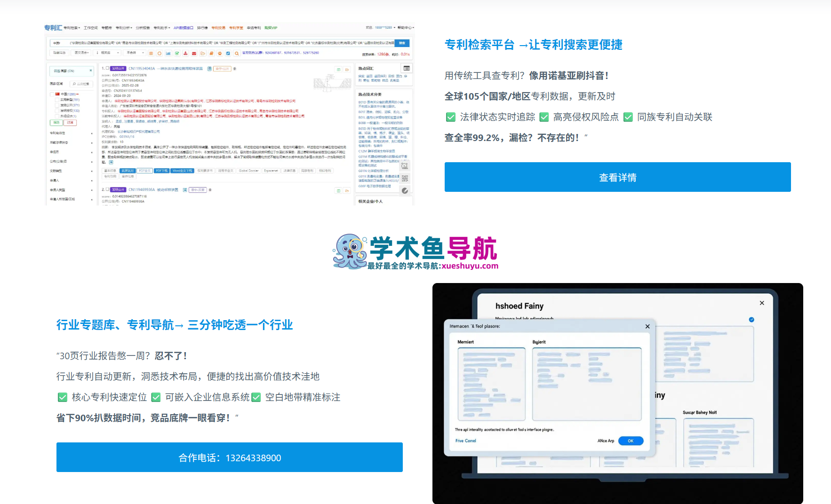The width and height of the screenshot is (831, 504).
Task: Tick the 中国(1286) country checkbox
Action: tap(52, 94)
